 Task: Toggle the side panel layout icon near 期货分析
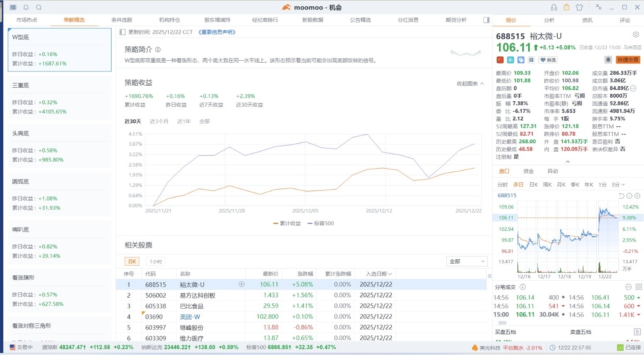pyautogui.click(x=487, y=20)
